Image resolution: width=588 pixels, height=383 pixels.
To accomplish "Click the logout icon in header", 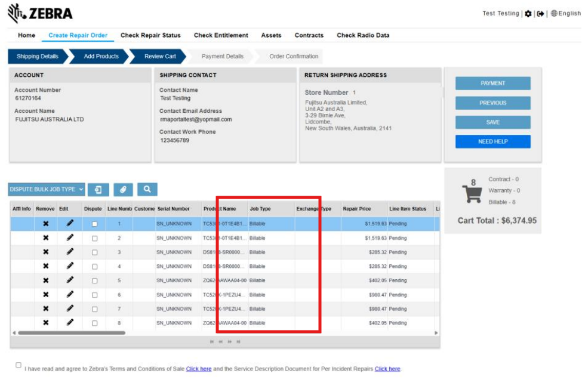I will point(540,14).
